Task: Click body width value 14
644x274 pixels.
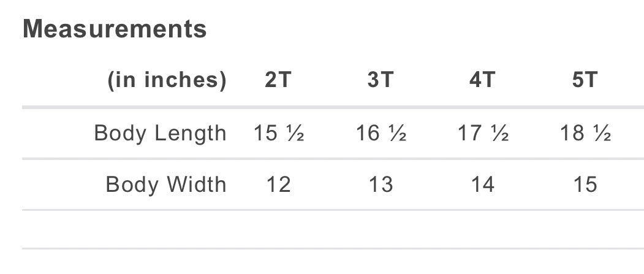Action: click(483, 184)
